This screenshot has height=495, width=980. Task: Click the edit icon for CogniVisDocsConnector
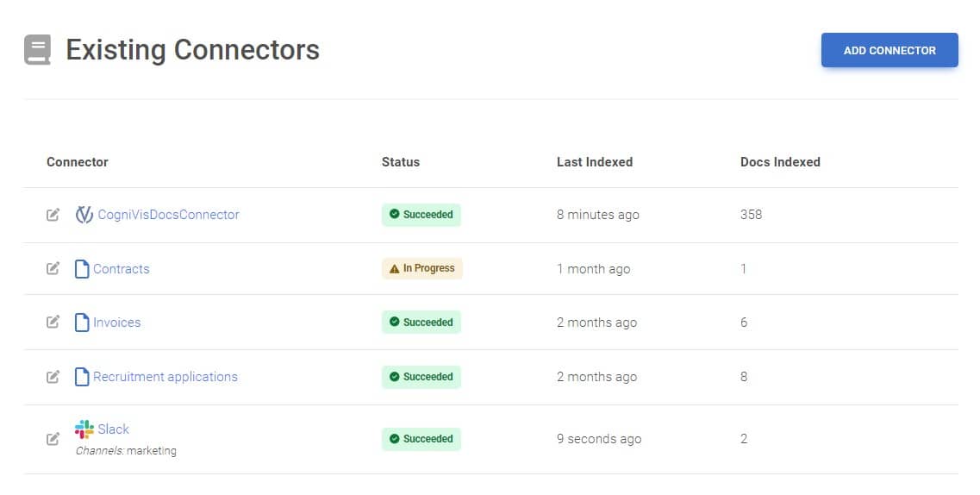[53, 215]
